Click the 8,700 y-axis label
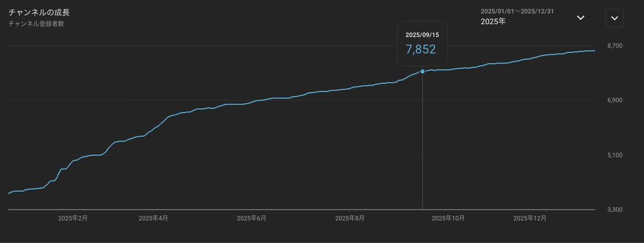The height and width of the screenshot is (243, 644). [615, 46]
